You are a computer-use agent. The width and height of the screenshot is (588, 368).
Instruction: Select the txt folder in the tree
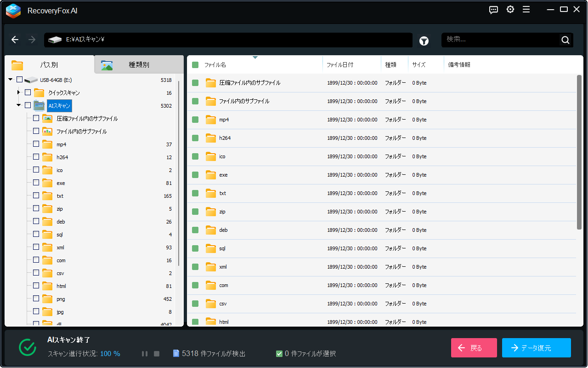60,196
